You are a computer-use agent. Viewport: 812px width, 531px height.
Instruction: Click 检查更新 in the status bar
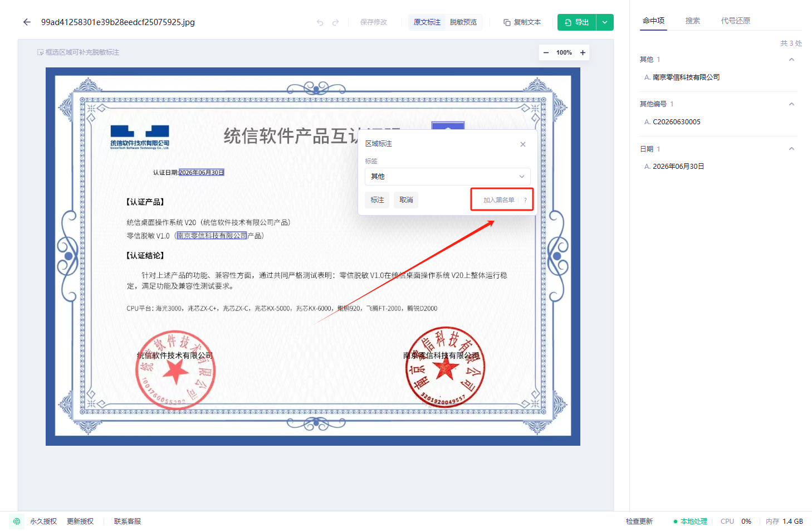639,522
